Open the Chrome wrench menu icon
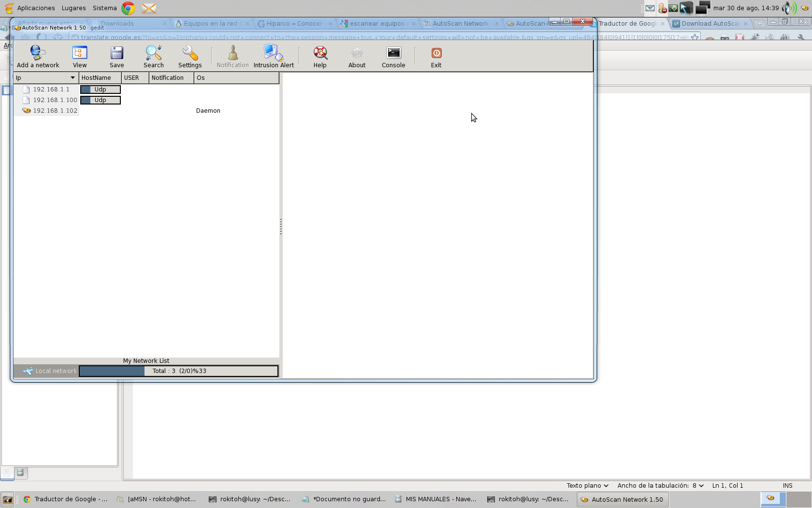812x508 pixels. [x=801, y=37]
